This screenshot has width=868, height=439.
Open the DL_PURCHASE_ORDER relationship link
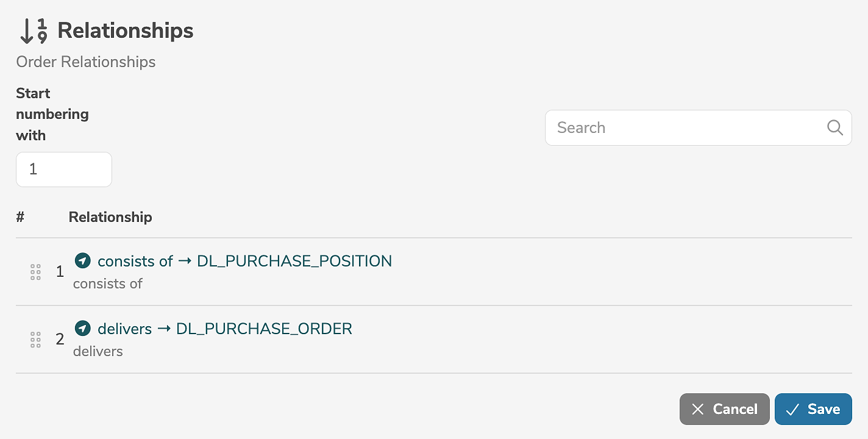[264, 329]
